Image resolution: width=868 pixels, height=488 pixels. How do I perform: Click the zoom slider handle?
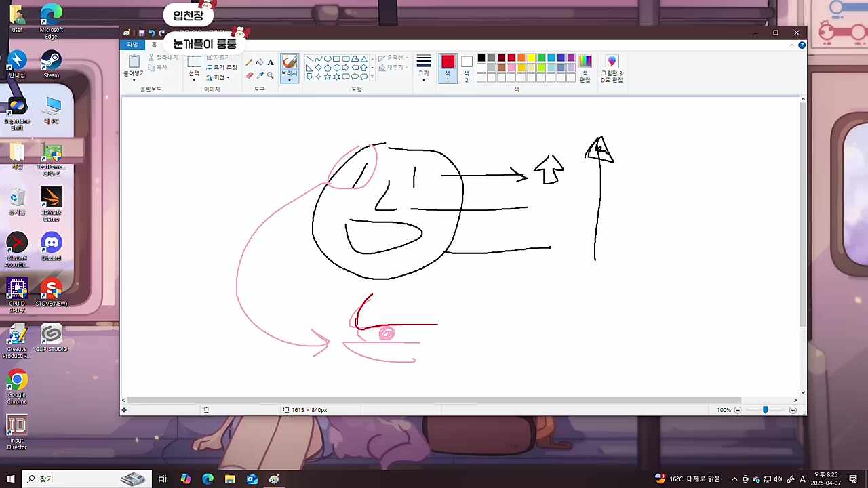[x=765, y=410]
